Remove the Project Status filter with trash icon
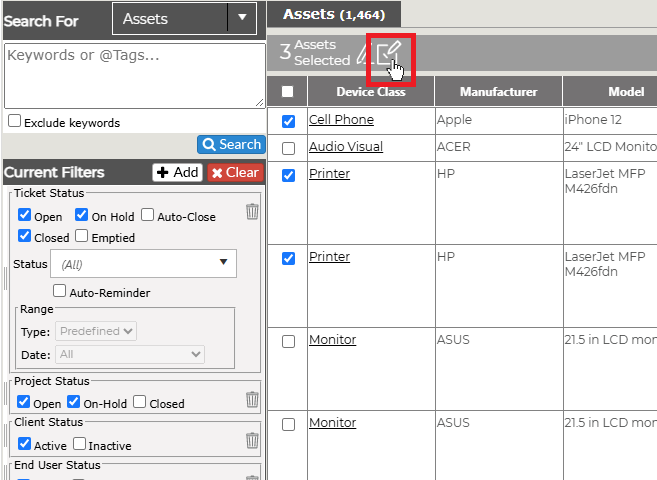 (252, 399)
